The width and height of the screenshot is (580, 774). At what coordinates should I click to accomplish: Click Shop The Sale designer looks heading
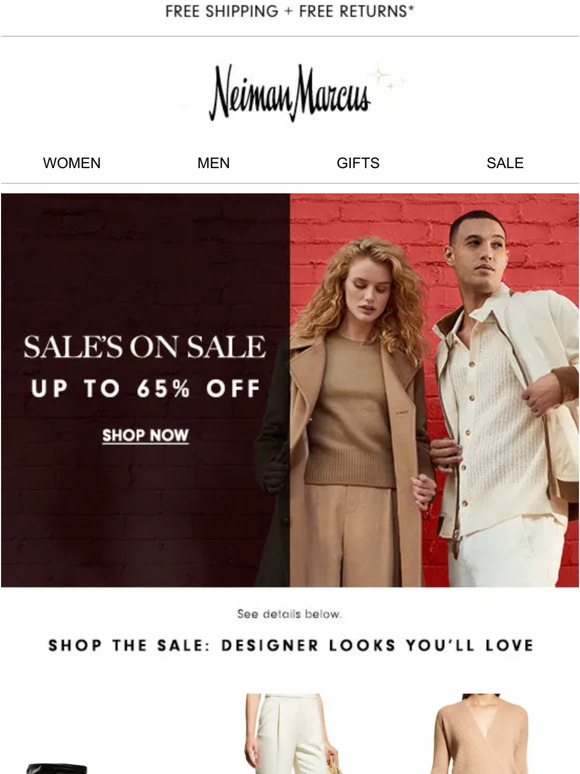[291, 645]
